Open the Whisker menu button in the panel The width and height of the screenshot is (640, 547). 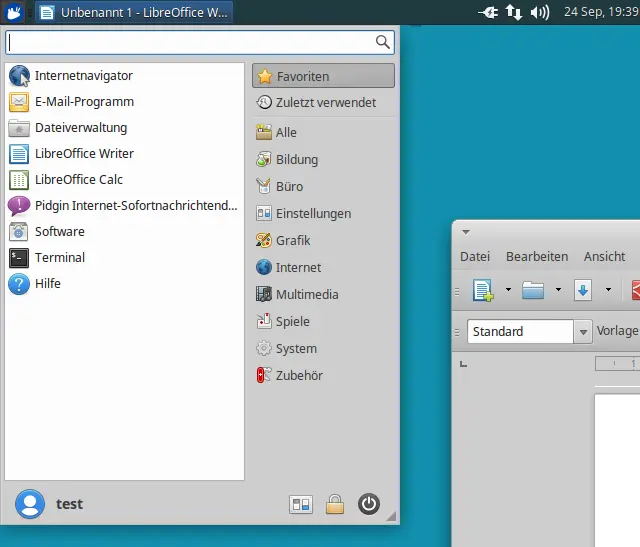pyautogui.click(x=15, y=12)
